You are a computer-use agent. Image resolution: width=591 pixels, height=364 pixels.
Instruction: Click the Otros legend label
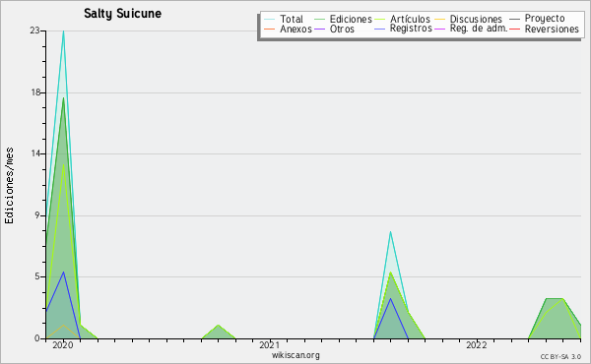[x=342, y=29]
